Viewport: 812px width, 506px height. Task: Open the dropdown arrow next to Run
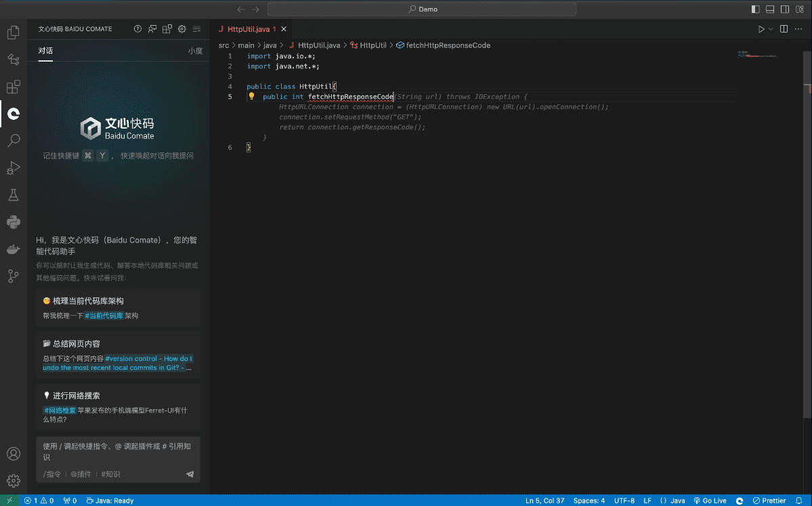pos(771,29)
